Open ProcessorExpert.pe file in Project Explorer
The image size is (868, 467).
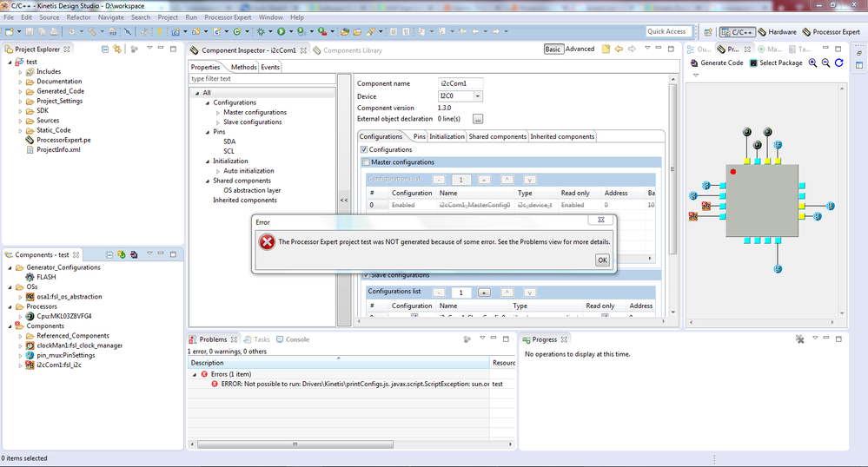click(x=63, y=140)
